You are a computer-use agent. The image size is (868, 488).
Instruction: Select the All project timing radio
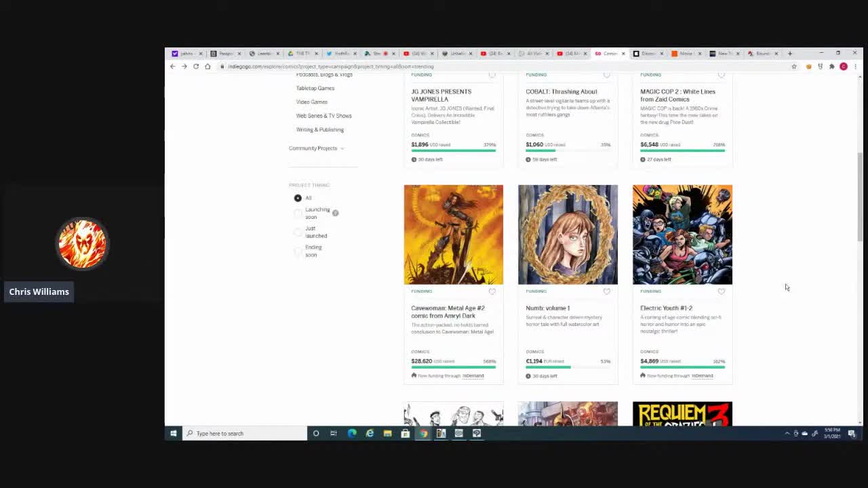coord(298,198)
